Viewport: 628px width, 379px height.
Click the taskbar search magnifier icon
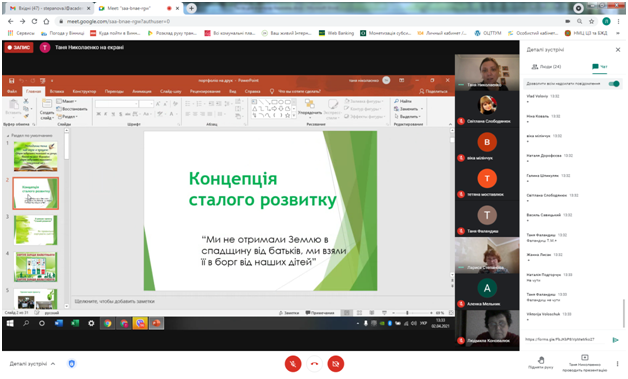tap(26, 323)
